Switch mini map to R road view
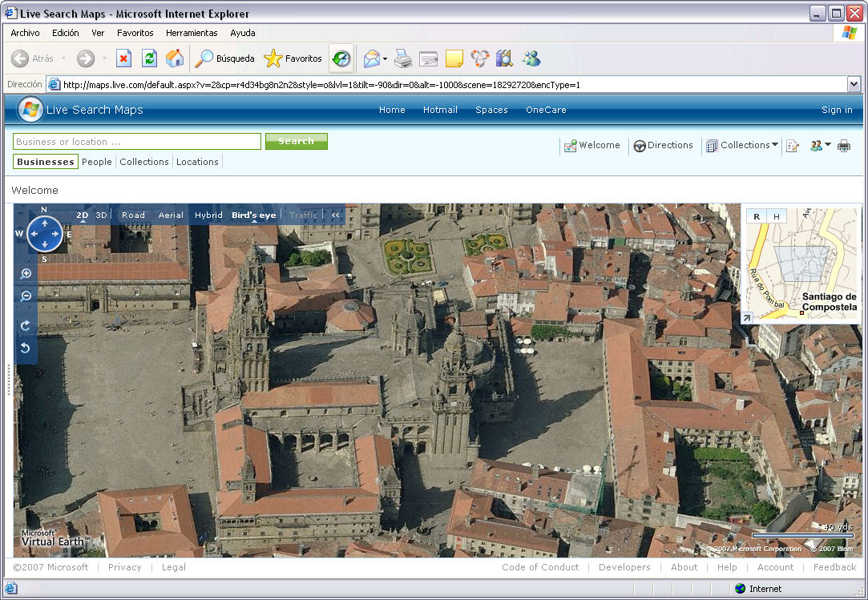This screenshot has height=600, width=868. point(757,216)
